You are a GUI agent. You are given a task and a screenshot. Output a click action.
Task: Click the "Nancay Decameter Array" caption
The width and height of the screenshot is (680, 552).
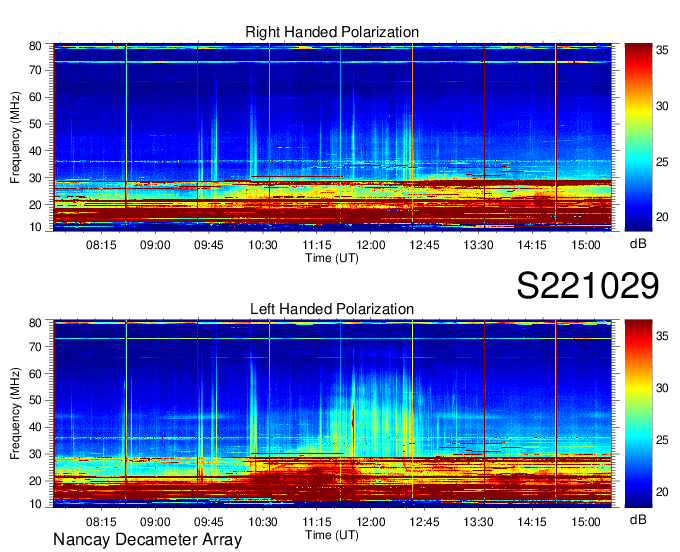(147, 540)
